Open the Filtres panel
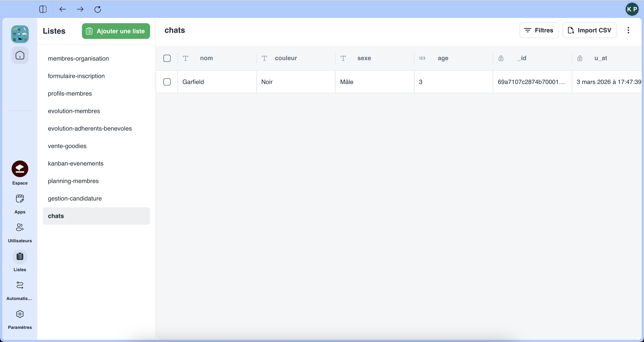Screen dimensions: 644x342 coord(539,30)
